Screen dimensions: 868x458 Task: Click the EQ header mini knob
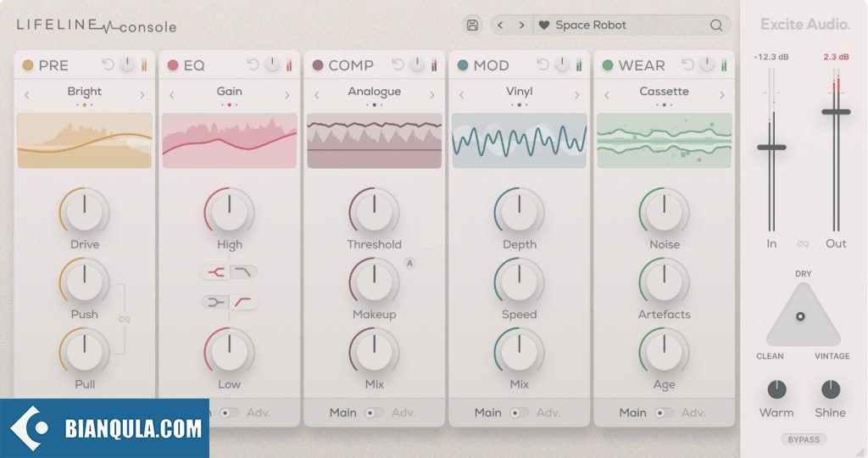(x=272, y=64)
